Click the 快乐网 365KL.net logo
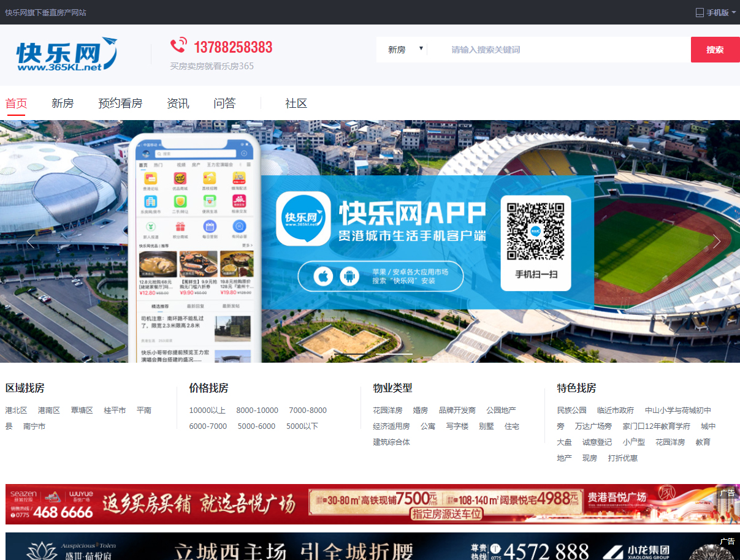The width and height of the screenshot is (740, 560). click(67, 55)
